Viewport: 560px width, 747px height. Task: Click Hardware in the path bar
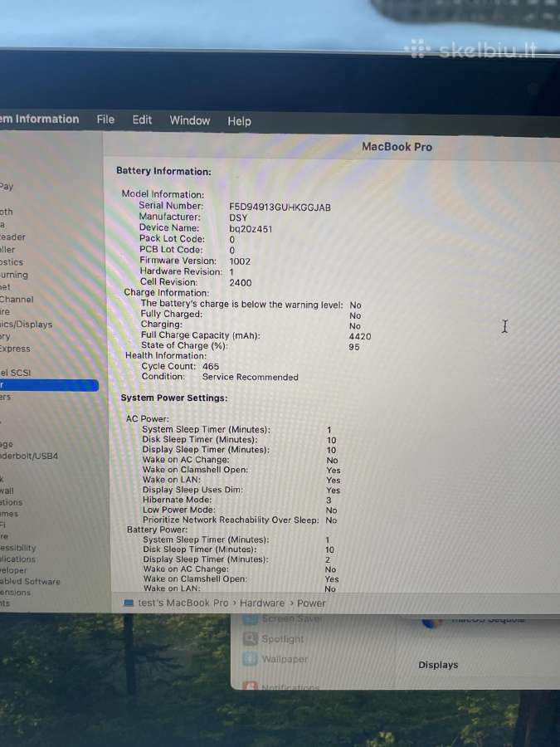pos(262,603)
